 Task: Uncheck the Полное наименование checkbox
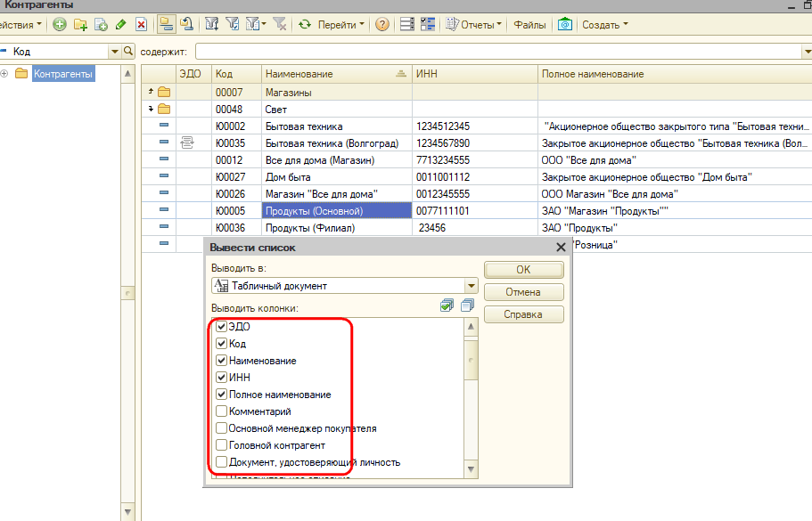[222, 395]
